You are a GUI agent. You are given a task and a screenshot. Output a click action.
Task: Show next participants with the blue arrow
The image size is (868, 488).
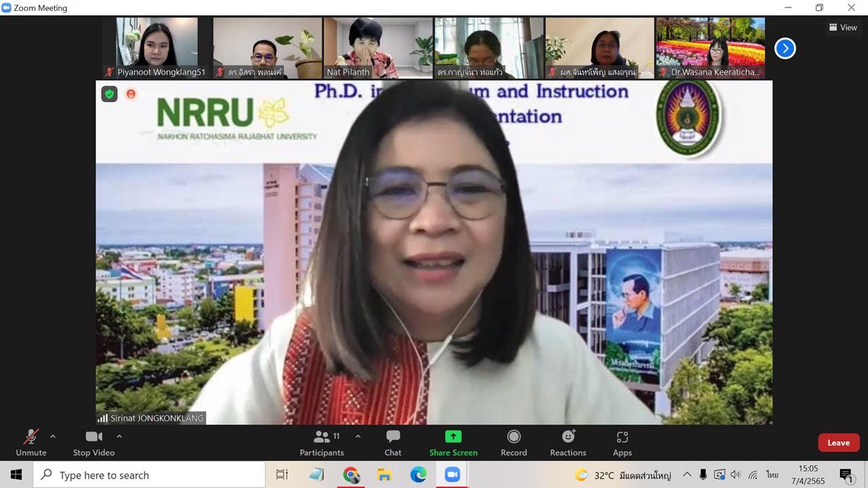785,48
